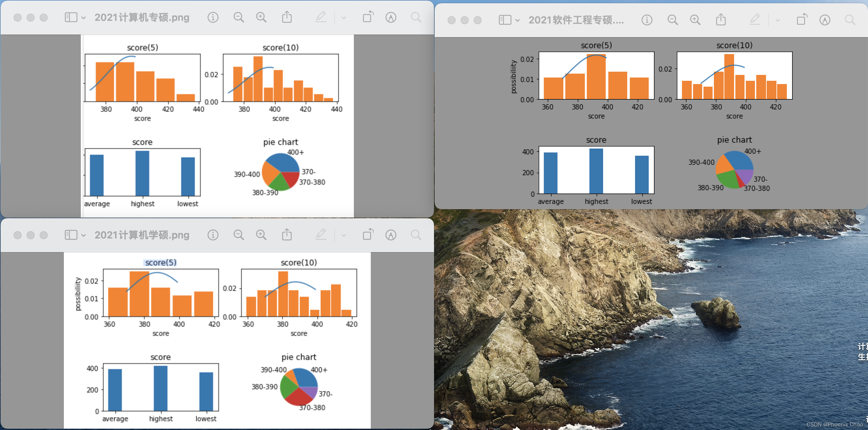The height and width of the screenshot is (430, 868).
Task: Open highlight options dropdown in 2021计算机学硕.png
Action: point(343,235)
